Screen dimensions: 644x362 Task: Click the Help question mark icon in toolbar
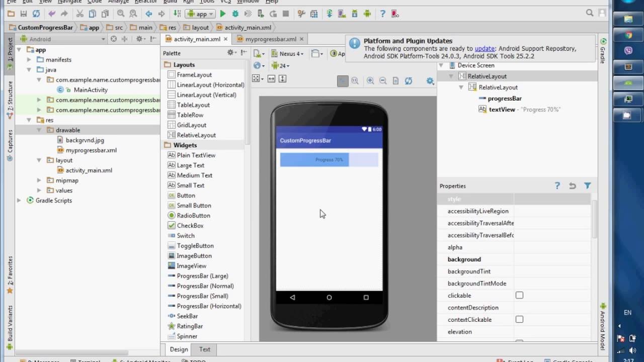click(x=382, y=14)
